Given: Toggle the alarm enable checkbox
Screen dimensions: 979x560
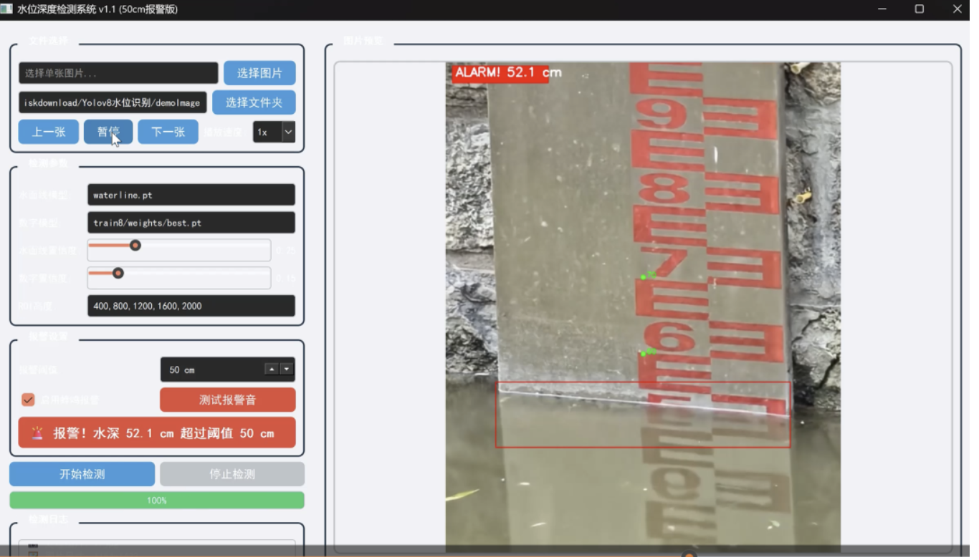Looking at the screenshot, I should pos(28,400).
